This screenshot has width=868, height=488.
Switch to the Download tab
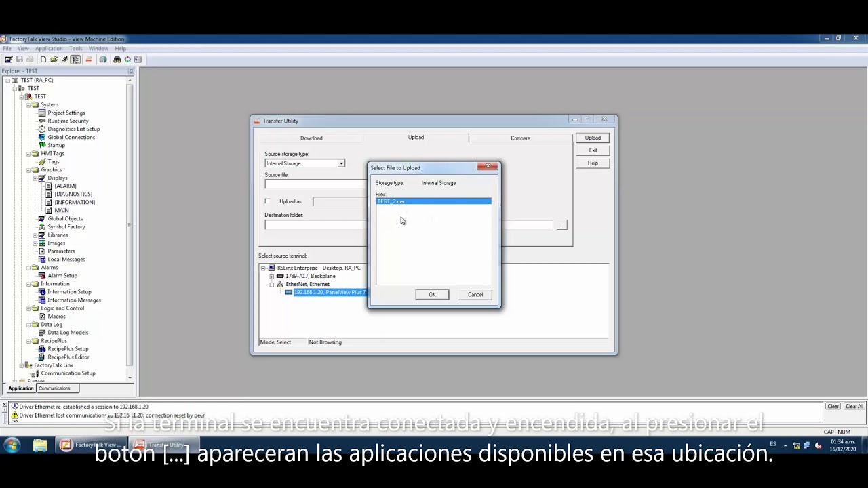[311, 138]
